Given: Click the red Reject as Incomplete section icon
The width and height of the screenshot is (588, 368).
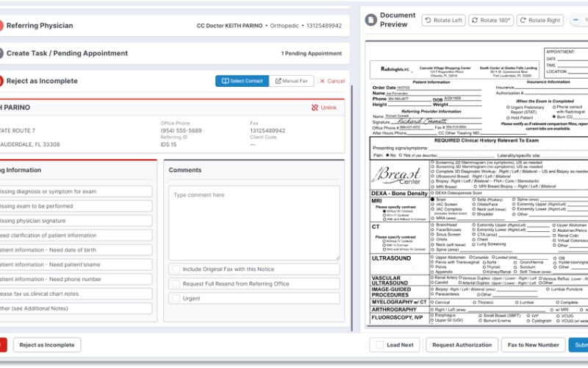Looking at the screenshot, I should [1, 81].
